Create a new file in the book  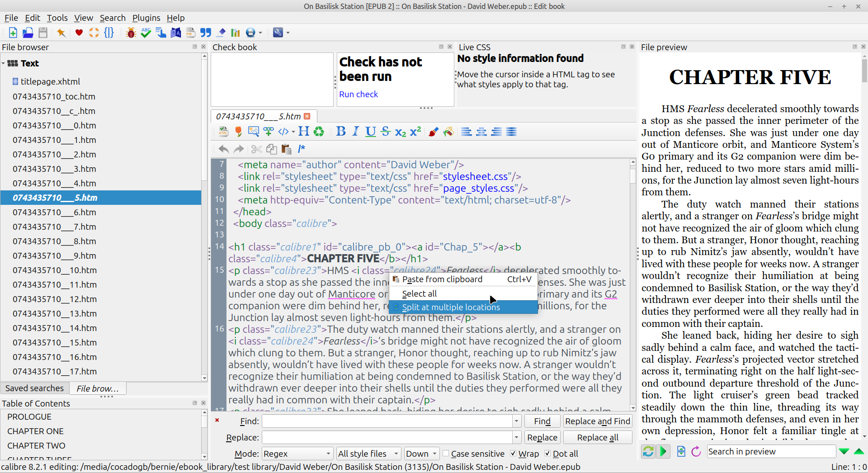13,33
